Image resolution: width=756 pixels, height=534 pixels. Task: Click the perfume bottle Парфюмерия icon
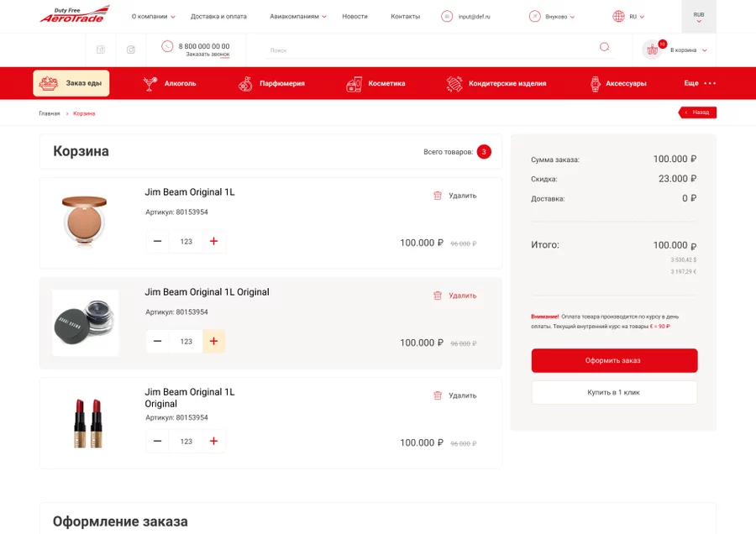pos(245,84)
